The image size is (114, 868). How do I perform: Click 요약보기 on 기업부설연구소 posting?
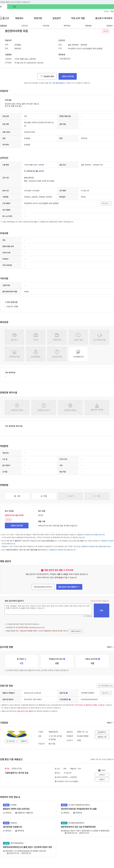[x=102, y=775]
